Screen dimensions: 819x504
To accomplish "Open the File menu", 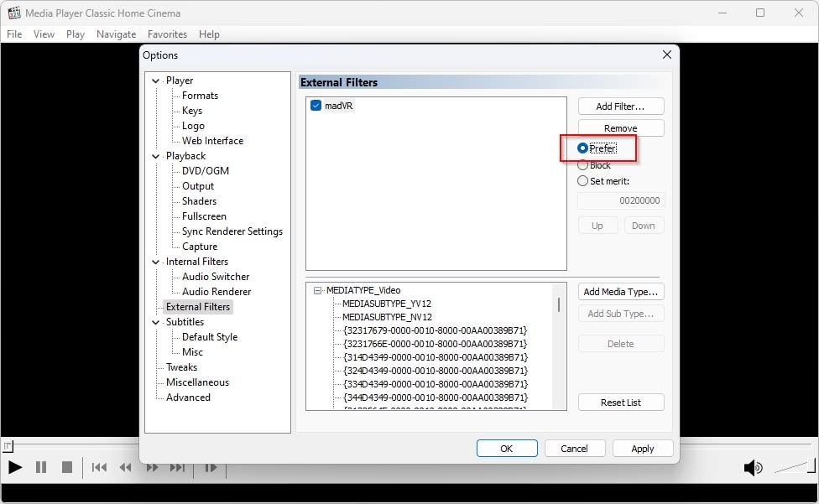I will click(14, 34).
